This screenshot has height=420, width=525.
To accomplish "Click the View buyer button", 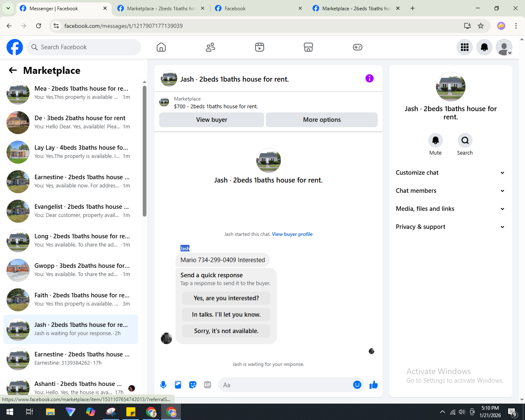I will click(212, 120).
